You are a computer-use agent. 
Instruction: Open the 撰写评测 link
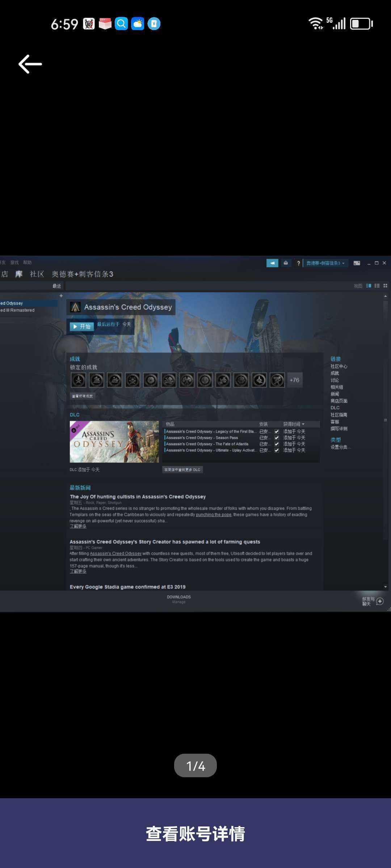[x=339, y=429]
